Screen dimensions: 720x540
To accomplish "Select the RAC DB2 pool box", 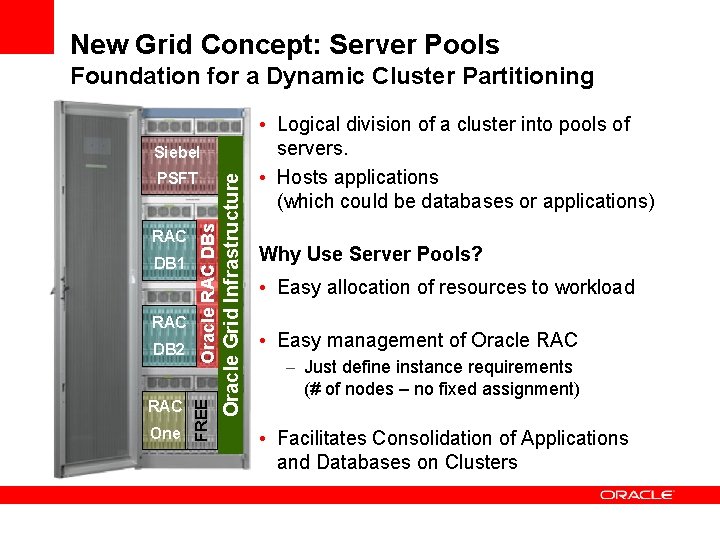I will (x=169, y=336).
